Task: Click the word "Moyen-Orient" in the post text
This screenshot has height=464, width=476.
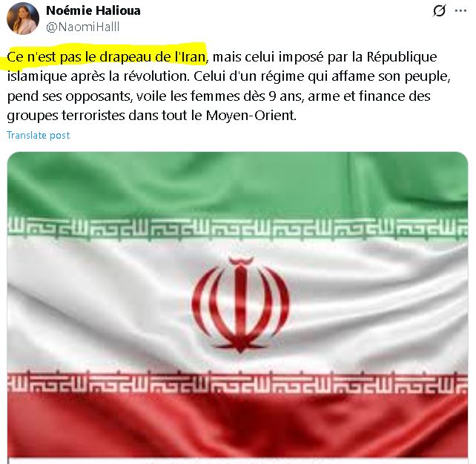Action: (251, 116)
